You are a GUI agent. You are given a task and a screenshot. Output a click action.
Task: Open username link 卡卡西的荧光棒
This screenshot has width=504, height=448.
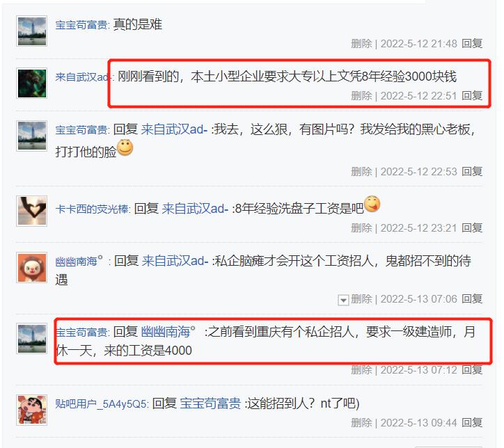(92, 209)
